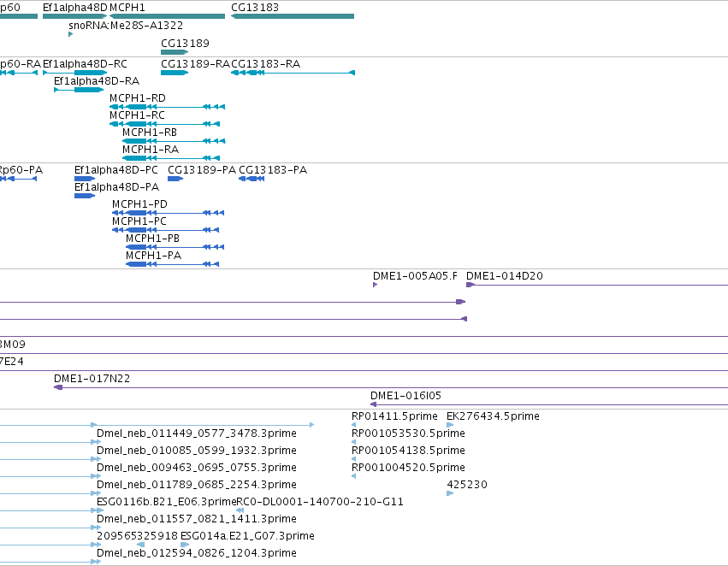The height and width of the screenshot is (566, 728).
Task: Click the DME1-005A05.F clone label
Action: coord(415,276)
